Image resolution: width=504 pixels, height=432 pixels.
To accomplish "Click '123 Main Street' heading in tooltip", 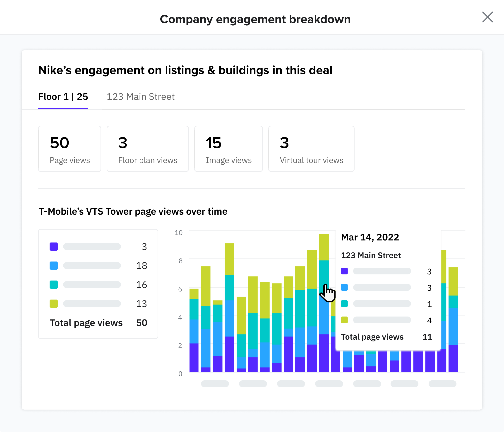I will pyautogui.click(x=371, y=255).
